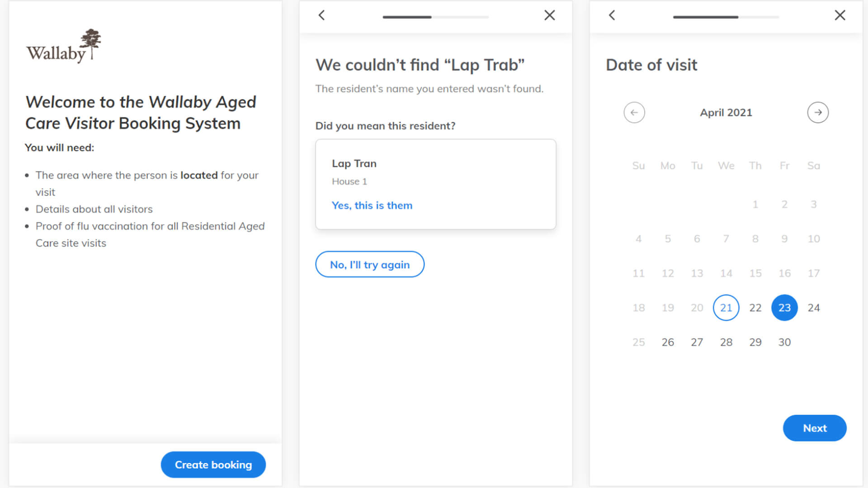Image resolution: width=868 pixels, height=488 pixels.
Task: Click the Wallaby tree logo
Action: pyautogui.click(x=63, y=46)
